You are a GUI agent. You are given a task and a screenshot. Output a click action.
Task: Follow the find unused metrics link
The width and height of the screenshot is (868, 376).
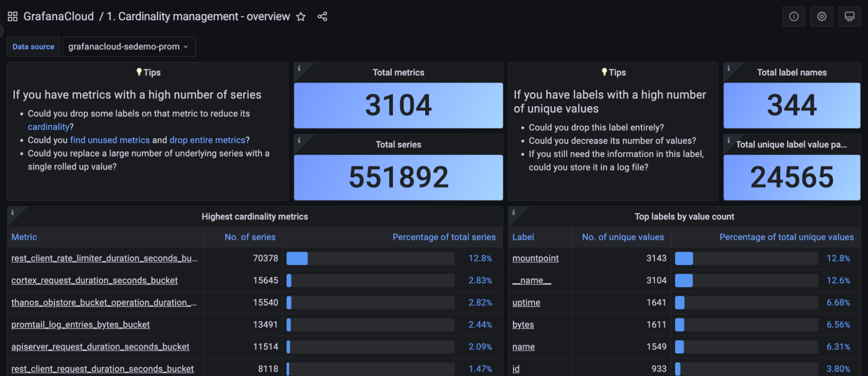tap(110, 140)
